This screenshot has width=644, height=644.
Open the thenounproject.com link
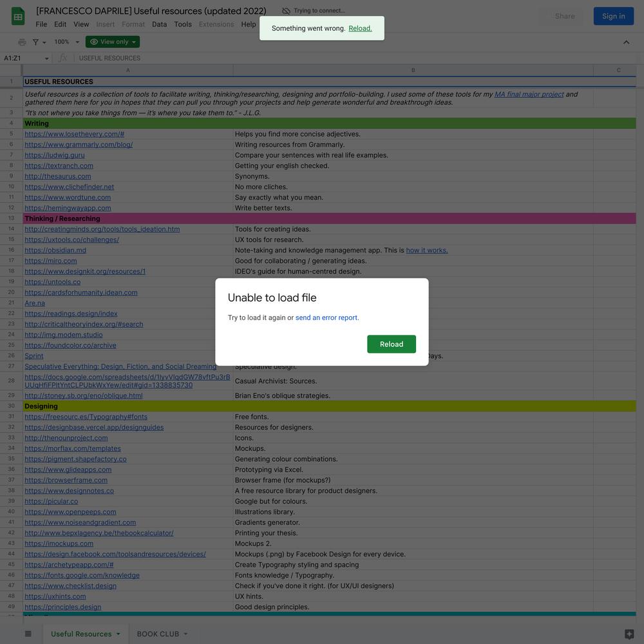(x=66, y=438)
